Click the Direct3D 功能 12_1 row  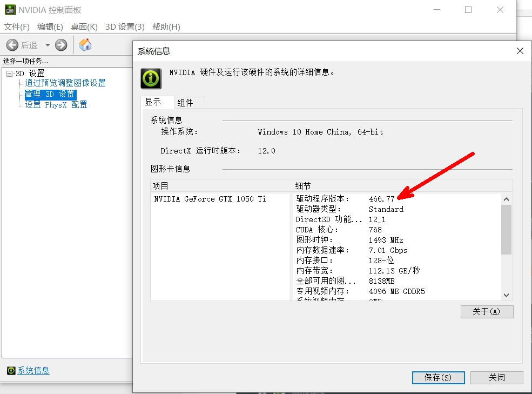[341, 219]
